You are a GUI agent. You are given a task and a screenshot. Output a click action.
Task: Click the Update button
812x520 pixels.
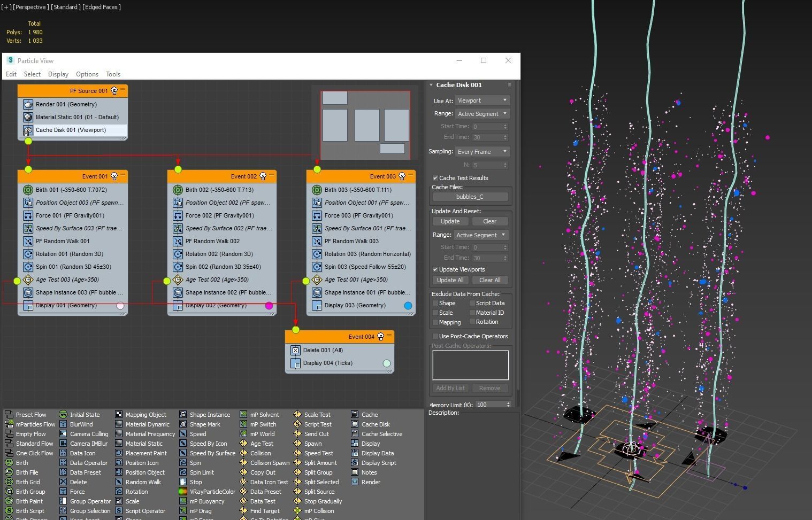click(x=450, y=221)
